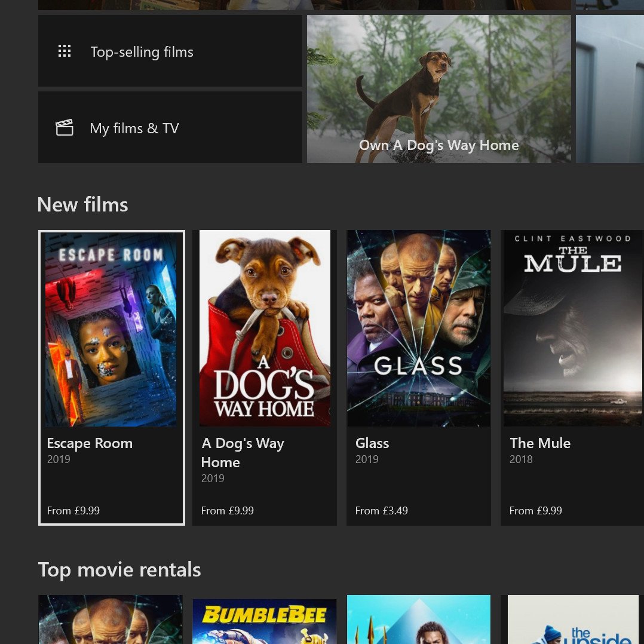
Task: Click the Top-selling films grid icon
Action: coord(65,51)
